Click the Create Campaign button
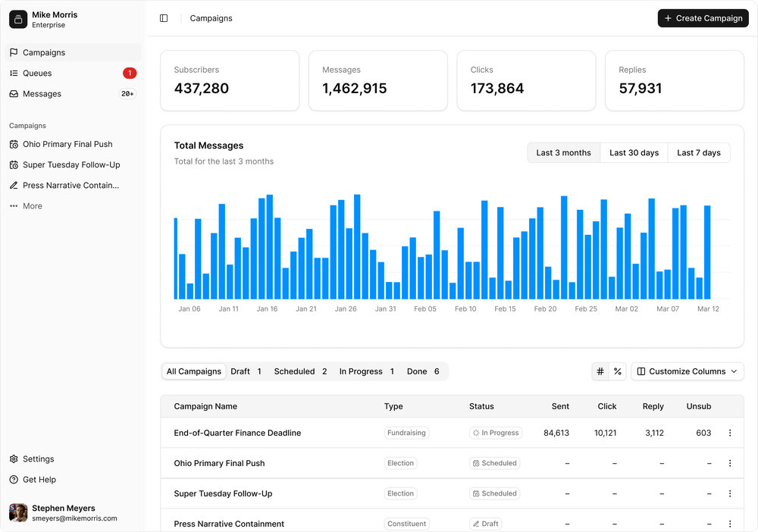The image size is (758, 532). pos(703,18)
